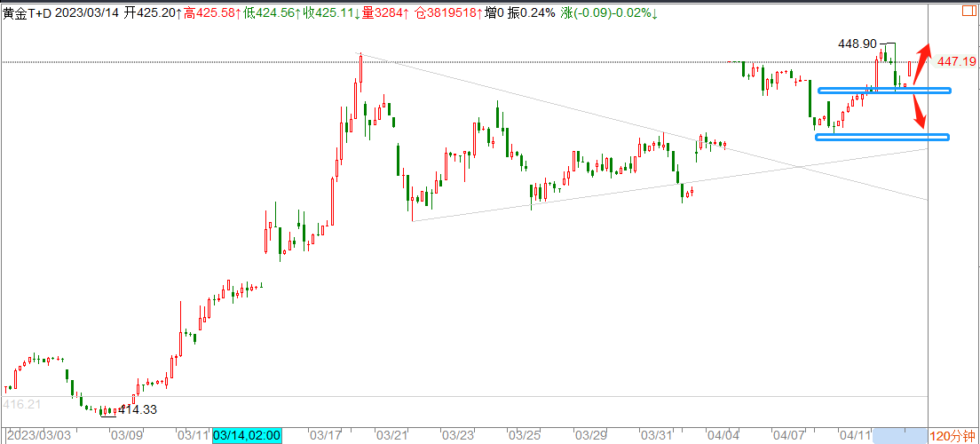Click the highlighted 03/14,02:00 time marker
This screenshot has width=980, height=444.
(x=248, y=435)
